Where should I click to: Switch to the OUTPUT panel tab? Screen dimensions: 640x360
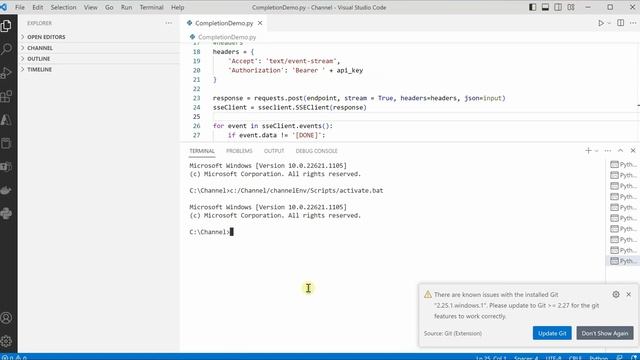(274, 151)
